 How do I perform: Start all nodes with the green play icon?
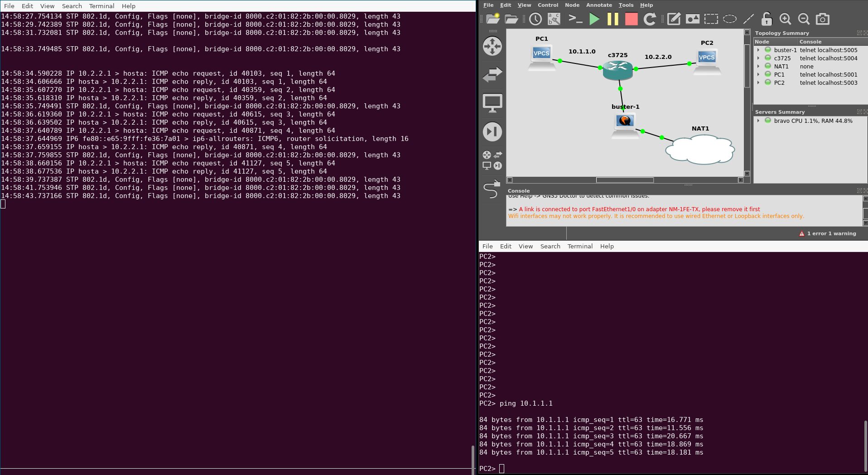594,19
